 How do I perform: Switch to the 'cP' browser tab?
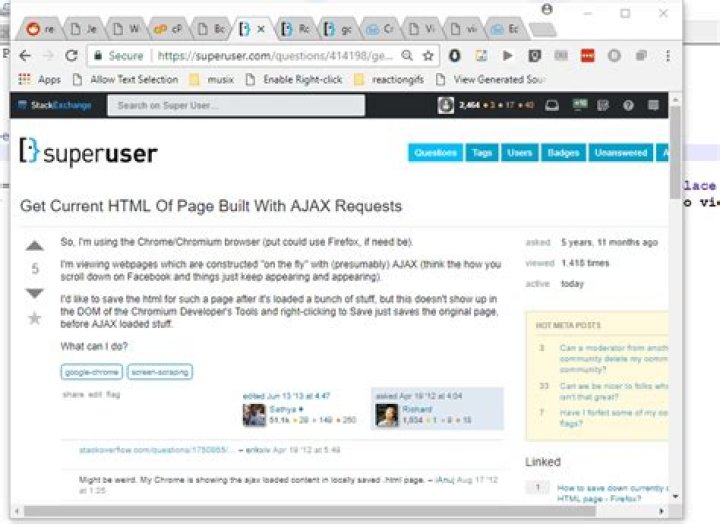[x=168, y=29]
